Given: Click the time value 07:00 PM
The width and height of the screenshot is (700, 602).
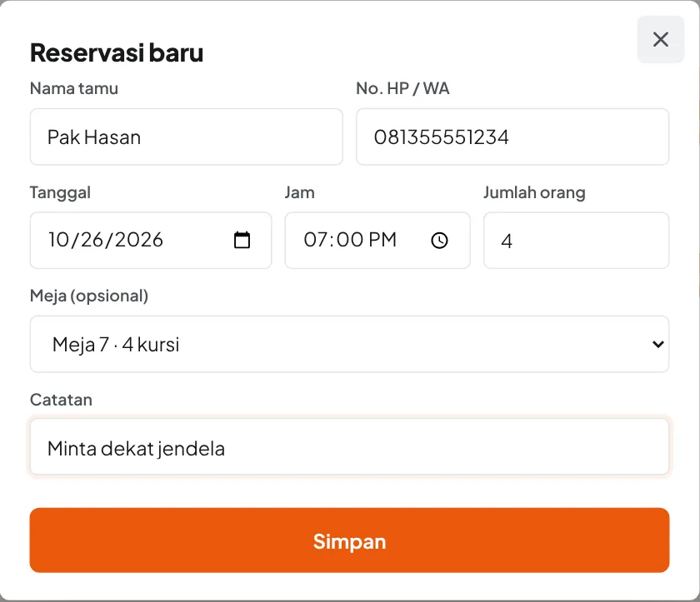Looking at the screenshot, I should (350, 240).
